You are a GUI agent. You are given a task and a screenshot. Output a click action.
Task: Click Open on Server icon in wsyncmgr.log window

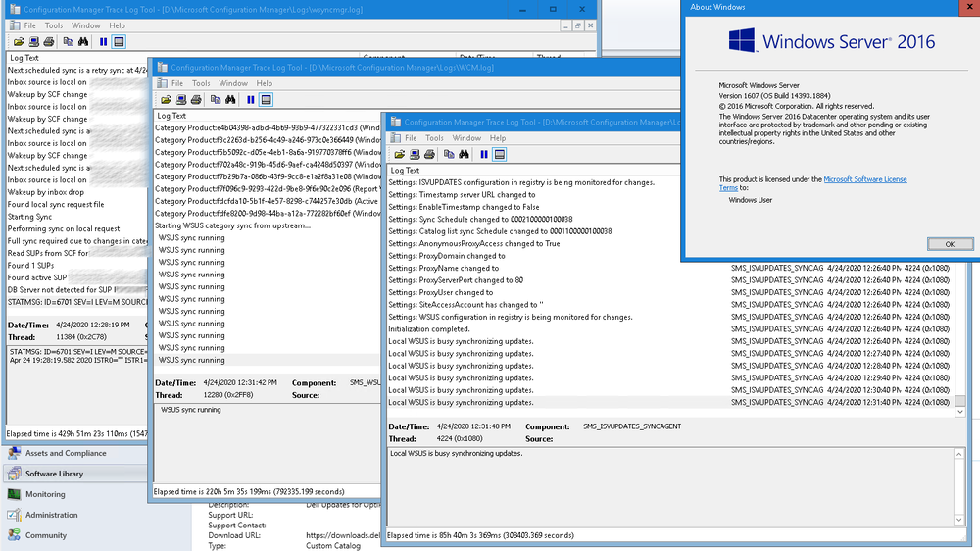tap(33, 42)
